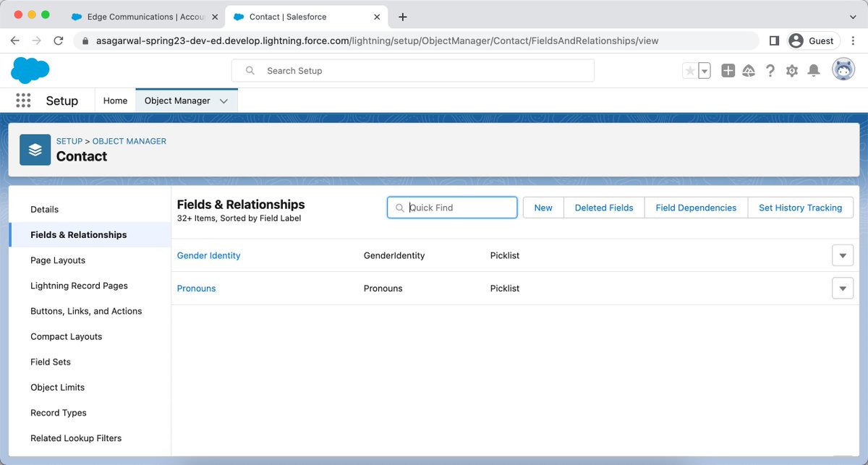Open the Global Actions plus icon
The width and height of the screenshot is (868, 465).
pos(728,71)
